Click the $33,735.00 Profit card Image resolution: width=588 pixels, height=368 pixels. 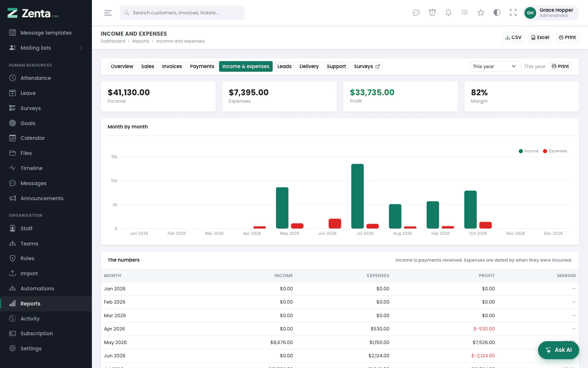(x=400, y=96)
